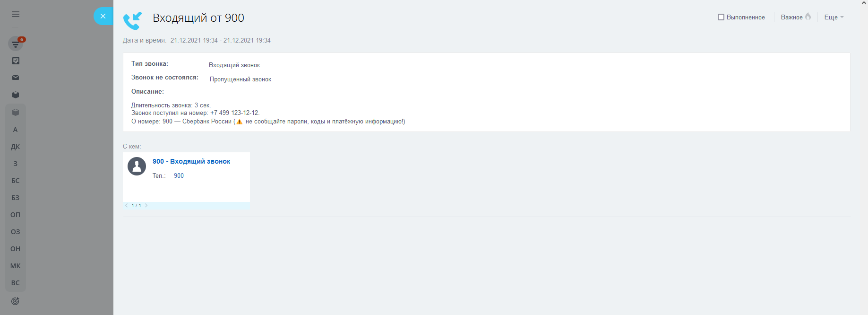This screenshot has height=315, width=868.
Task: Select the 'МК' sidebar item
Action: (x=16, y=266)
